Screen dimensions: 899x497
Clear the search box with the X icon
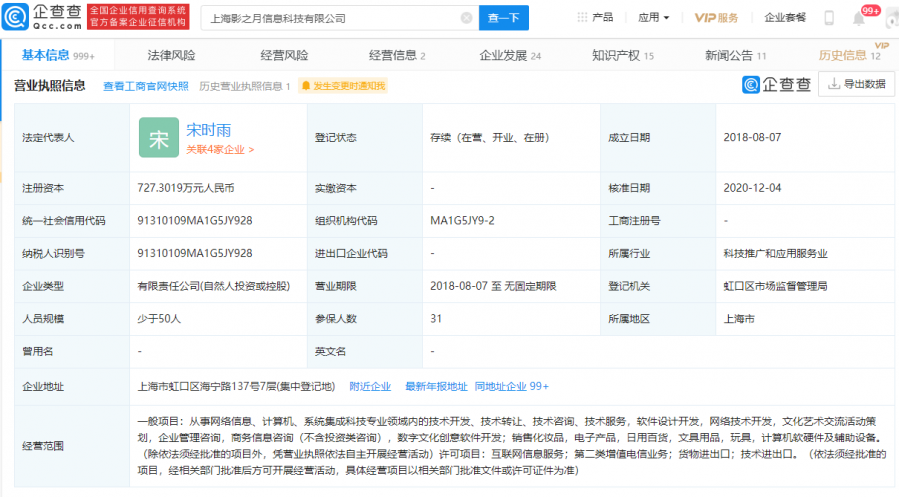466,18
